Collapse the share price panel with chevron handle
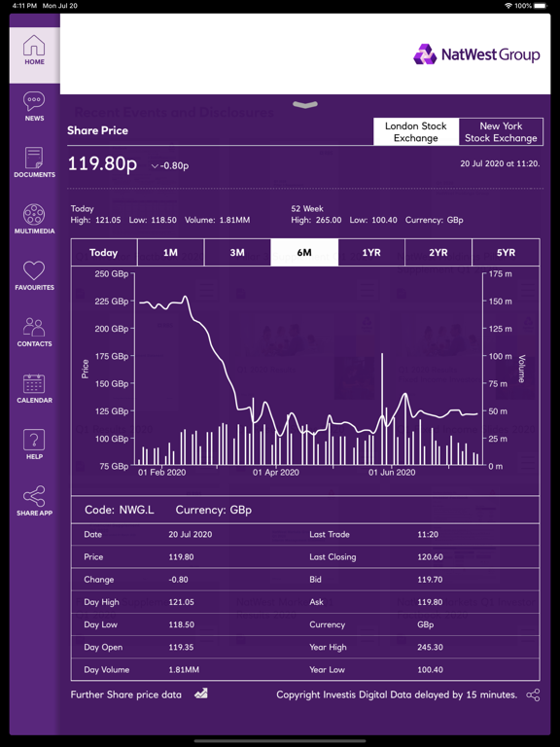Image resolution: width=560 pixels, height=747 pixels. click(304, 104)
